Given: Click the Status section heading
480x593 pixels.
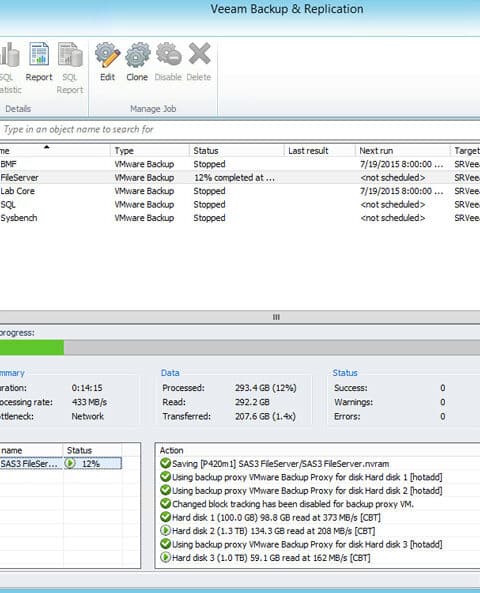Looking at the screenshot, I should tap(345, 373).
